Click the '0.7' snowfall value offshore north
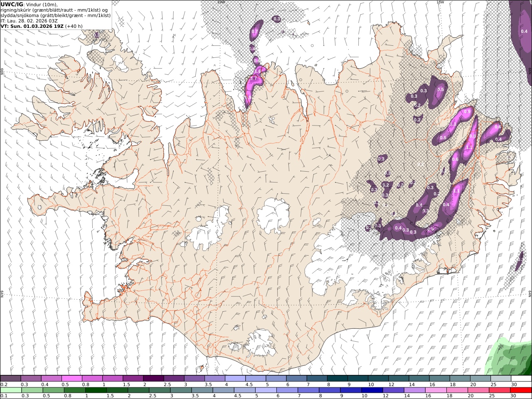The width and height of the screenshot is (532, 399). pyautogui.click(x=255, y=32)
